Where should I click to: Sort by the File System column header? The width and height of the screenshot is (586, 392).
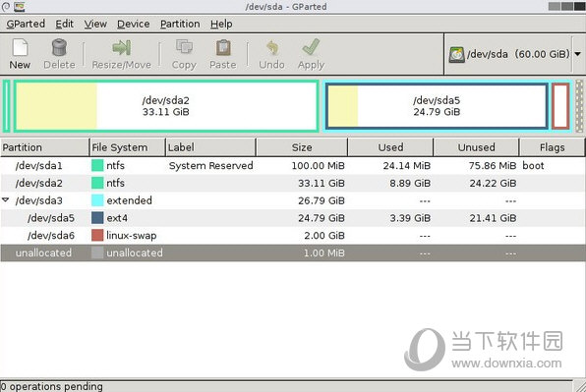click(x=127, y=147)
